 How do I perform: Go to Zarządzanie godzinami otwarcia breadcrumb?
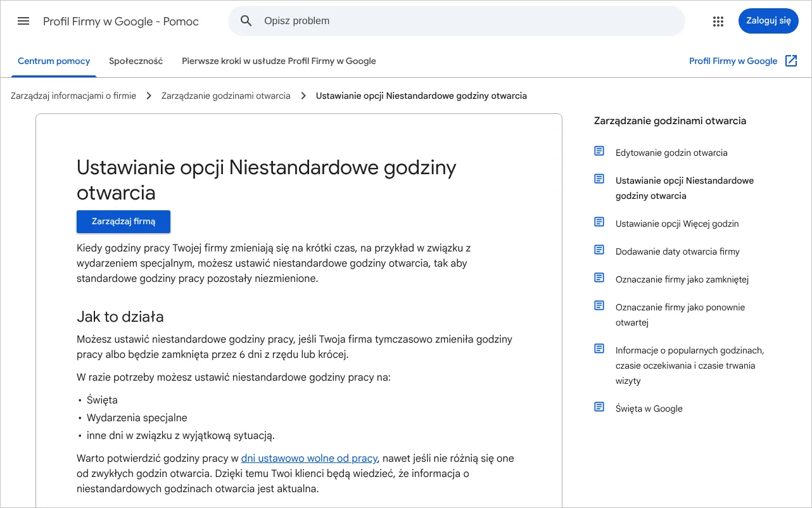[226, 96]
